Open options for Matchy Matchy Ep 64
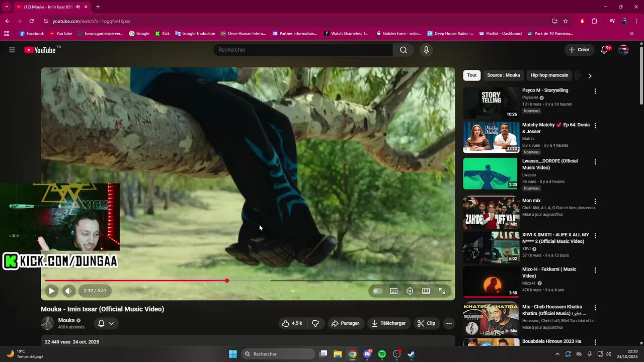This screenshot has height=362, width=644. pyautogui.click(x=595, y=126)
